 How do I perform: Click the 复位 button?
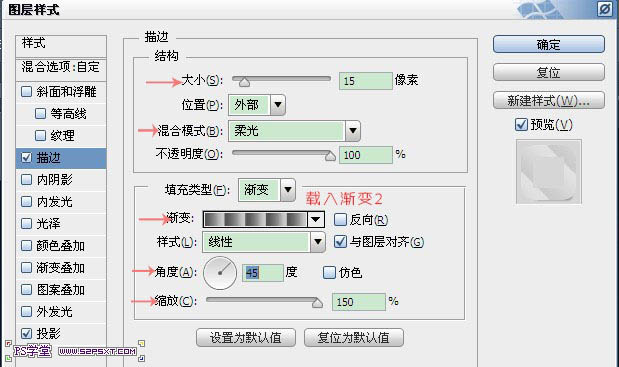point(548,72)
